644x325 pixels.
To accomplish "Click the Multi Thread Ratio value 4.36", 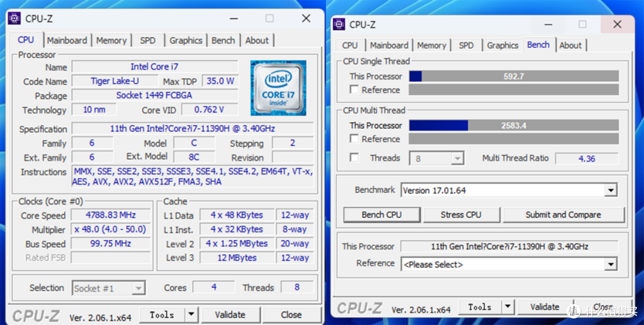I will [587, 159].
